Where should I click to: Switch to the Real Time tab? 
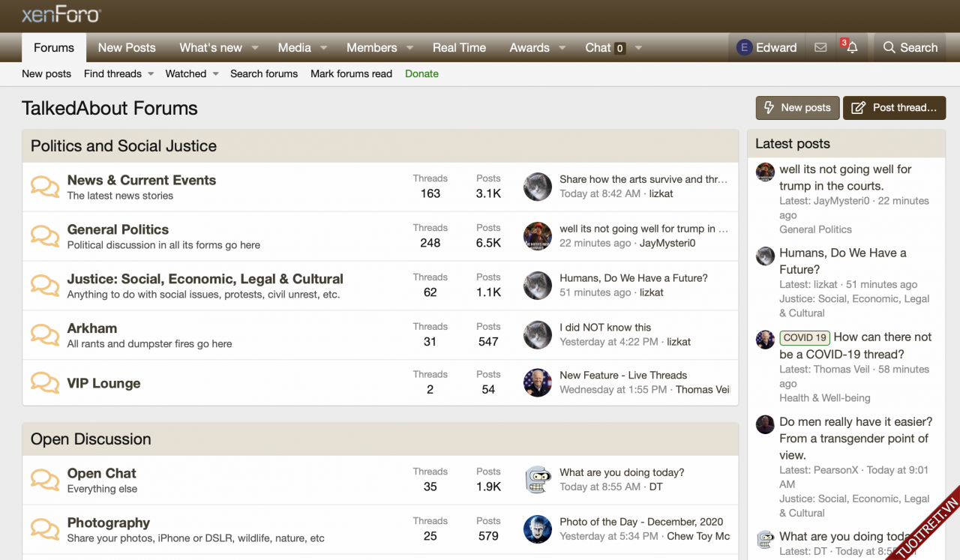coord(459,47)
